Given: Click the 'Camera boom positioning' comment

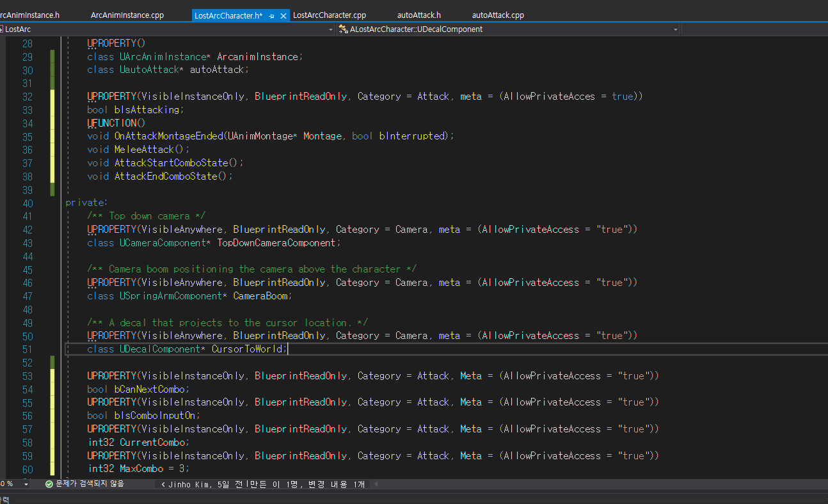Looking at the screenshot, I should 252,269.
